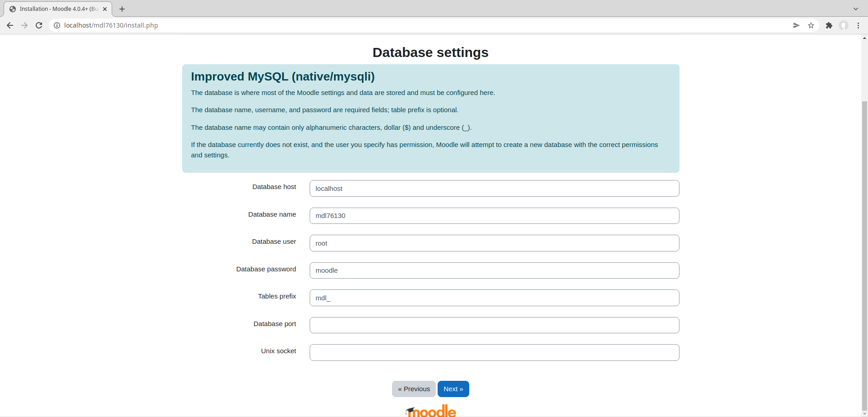Click the address bar URL
The image size is (868, 417).
pyautogui.click(x=111, y=25)
